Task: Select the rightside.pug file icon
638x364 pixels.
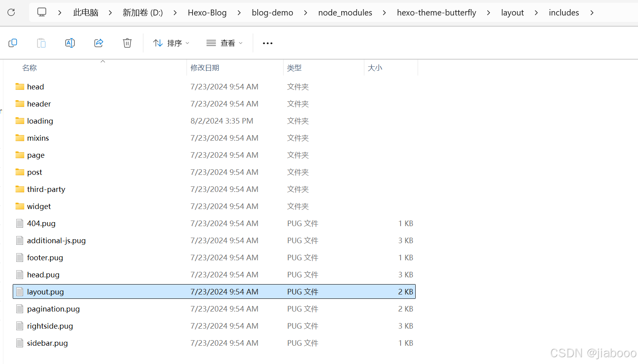Action: tap(20, 326)
